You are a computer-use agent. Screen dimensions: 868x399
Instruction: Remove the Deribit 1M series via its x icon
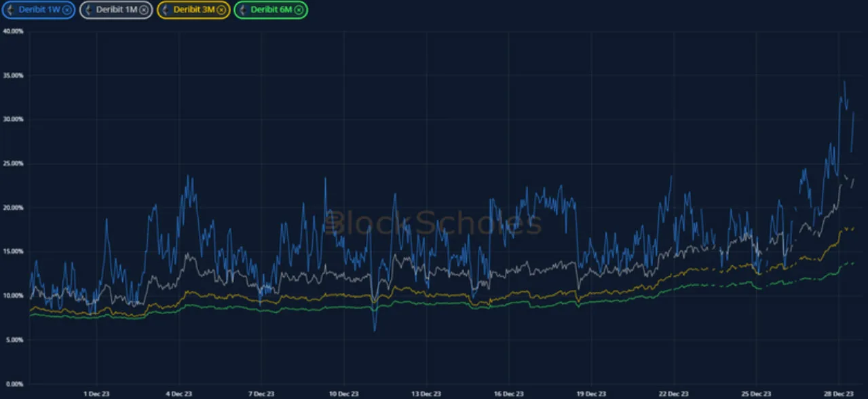click(144, 9)
